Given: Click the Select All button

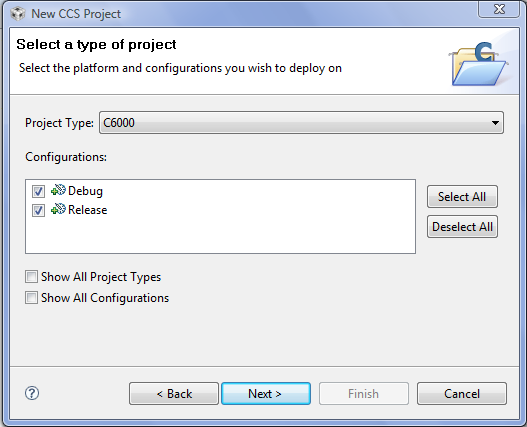Looking at the screenshot, I should click(x=462, y=197).
